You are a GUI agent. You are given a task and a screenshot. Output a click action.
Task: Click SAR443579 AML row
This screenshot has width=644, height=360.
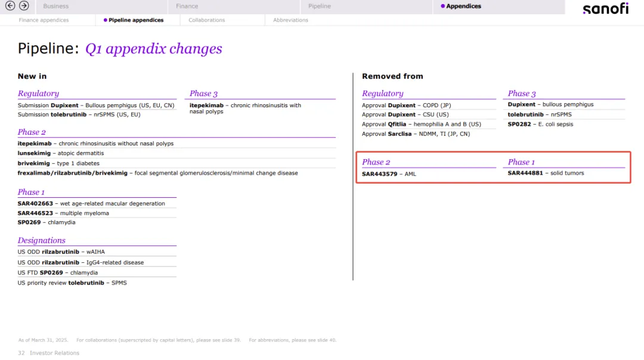tap(389, 174)
